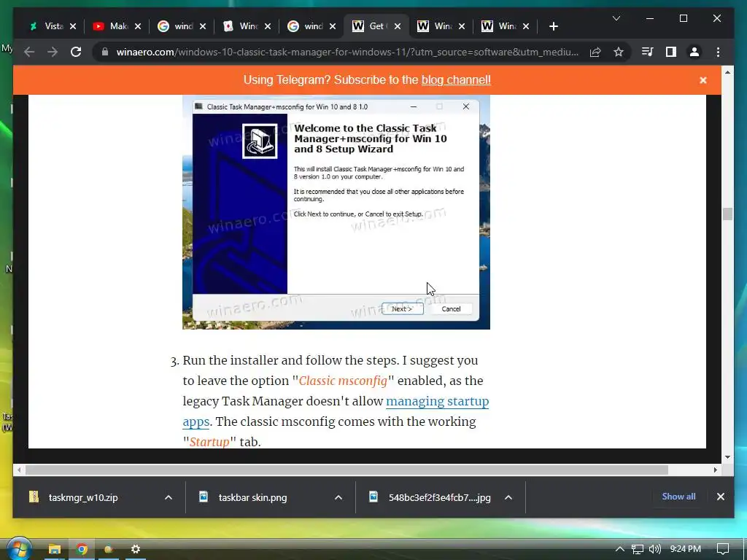The height and width of the screenshot is (560, 747).
Task: Close the Vista tab
Action: (x=73, y=26)
